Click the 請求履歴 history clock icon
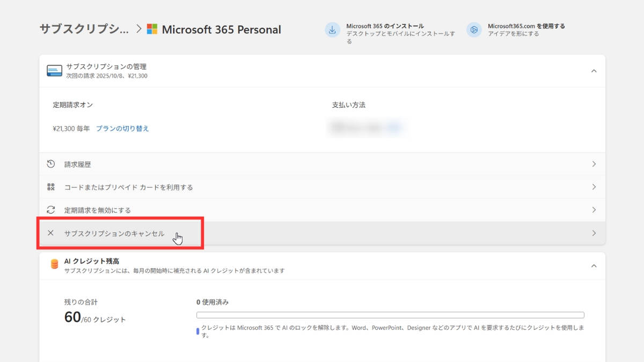The width and height of the screenshot is (644, 362). (x=51, y=164)
